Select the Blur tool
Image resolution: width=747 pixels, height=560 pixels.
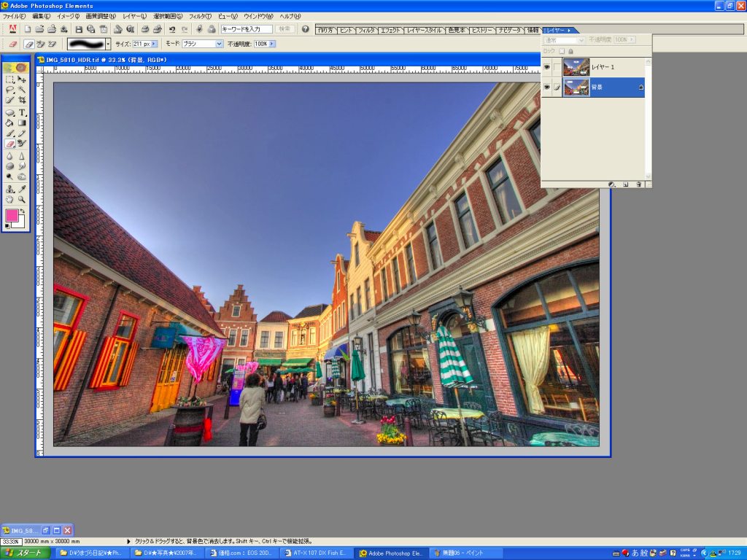click(9, 157)
